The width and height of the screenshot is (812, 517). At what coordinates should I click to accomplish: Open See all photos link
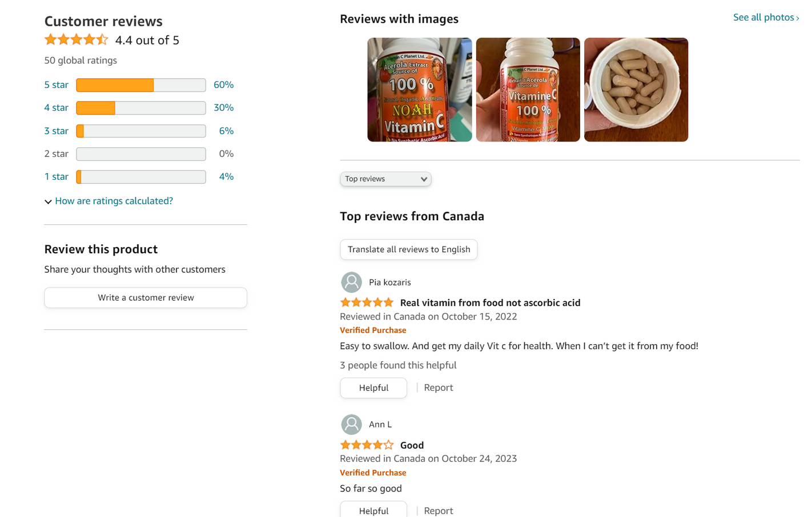point(765,18)
